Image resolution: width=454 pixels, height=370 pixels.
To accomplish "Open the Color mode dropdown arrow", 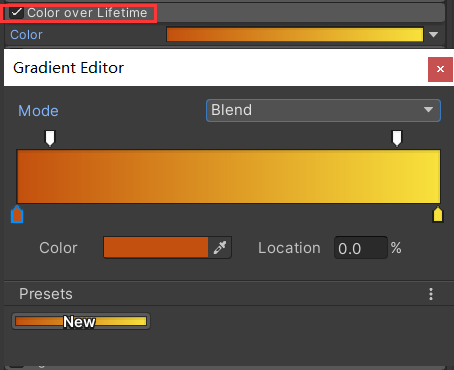I will point(433,35).
